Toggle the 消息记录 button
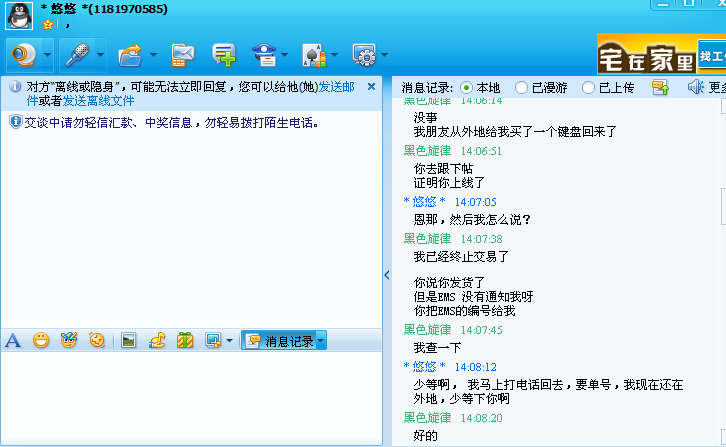The image size is (726, 447). 279,341
